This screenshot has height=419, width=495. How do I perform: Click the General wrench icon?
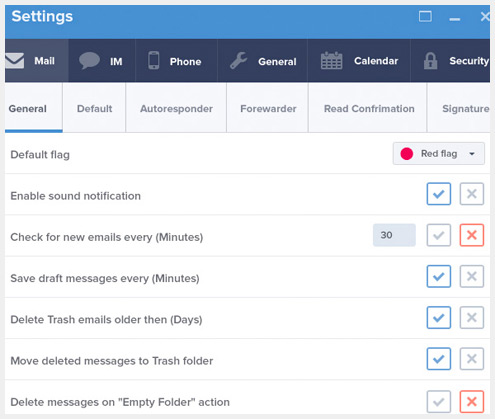238,61
